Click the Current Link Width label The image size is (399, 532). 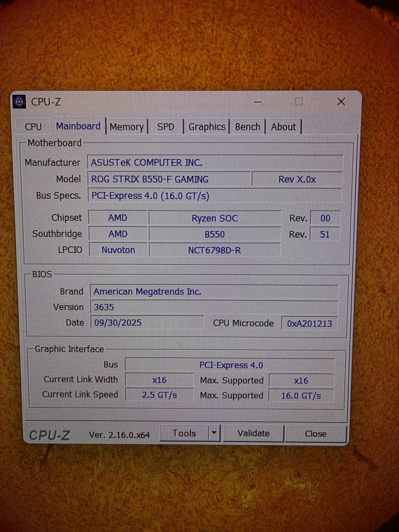pyautogui.click(x=81, y=379)
